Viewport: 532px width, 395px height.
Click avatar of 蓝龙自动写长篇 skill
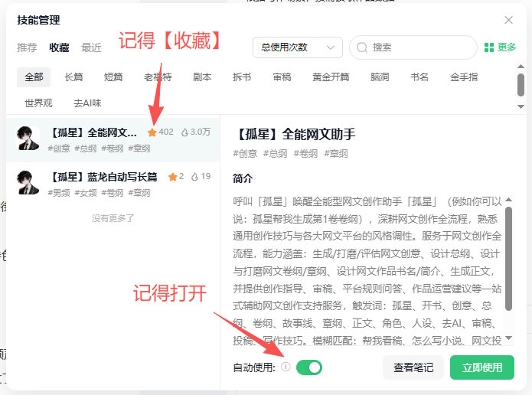coord(28,182)
